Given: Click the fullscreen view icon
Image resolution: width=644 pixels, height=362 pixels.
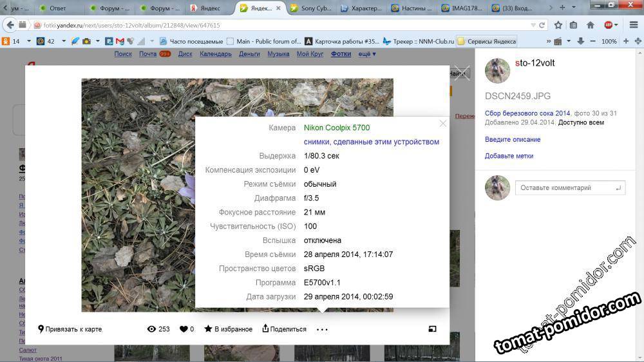Looking at the screenshot, I should pyautogui.click(x=432, y=329).
